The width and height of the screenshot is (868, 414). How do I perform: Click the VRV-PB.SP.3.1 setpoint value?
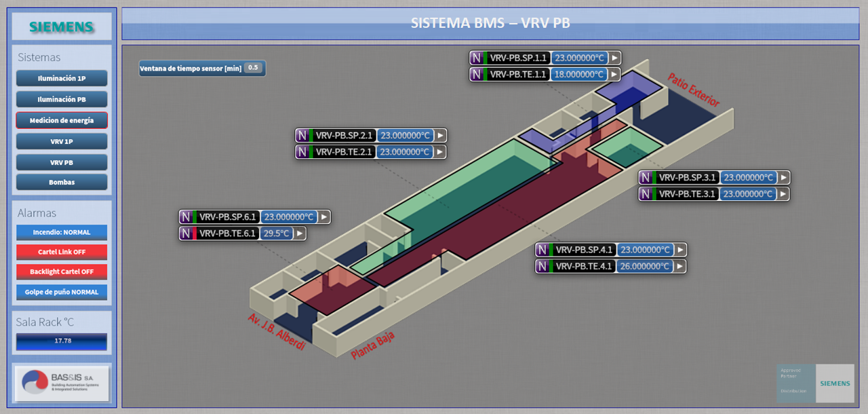pos(749,177)
